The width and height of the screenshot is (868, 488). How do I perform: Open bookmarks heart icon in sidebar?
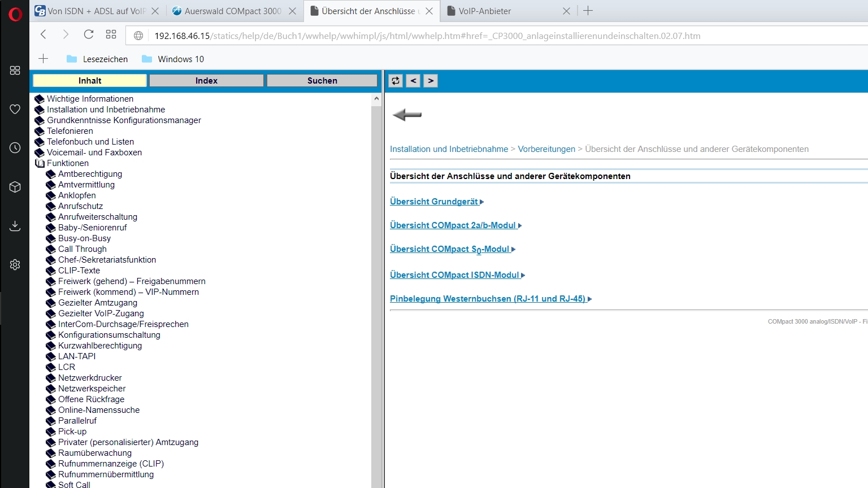tap(15, 109)
